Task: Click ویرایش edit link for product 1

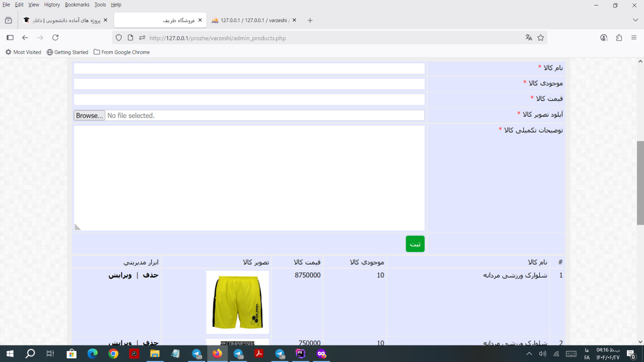Action: (x=120, y=275)
